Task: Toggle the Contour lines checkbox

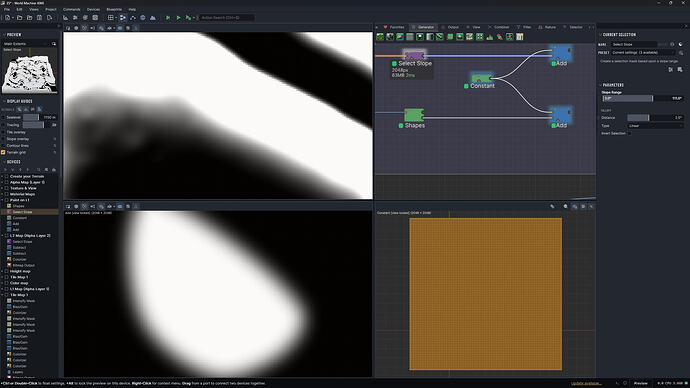Action: (x=4, y=146)
